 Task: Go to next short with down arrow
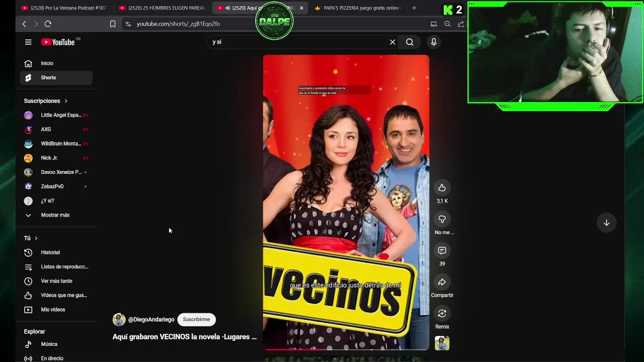(x=606, y=223)
